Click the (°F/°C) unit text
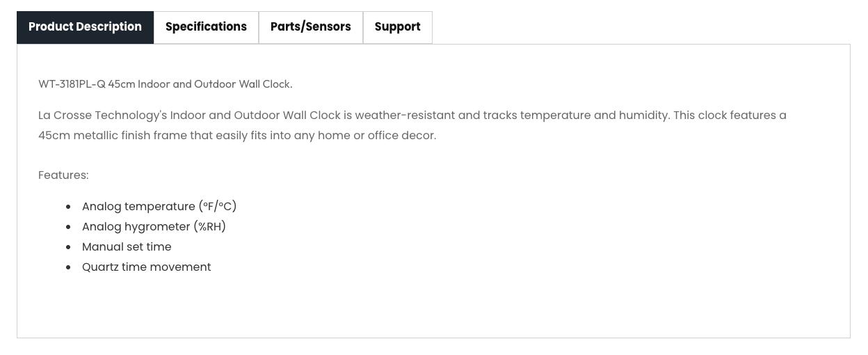The image size is (868, 355). 218,207
